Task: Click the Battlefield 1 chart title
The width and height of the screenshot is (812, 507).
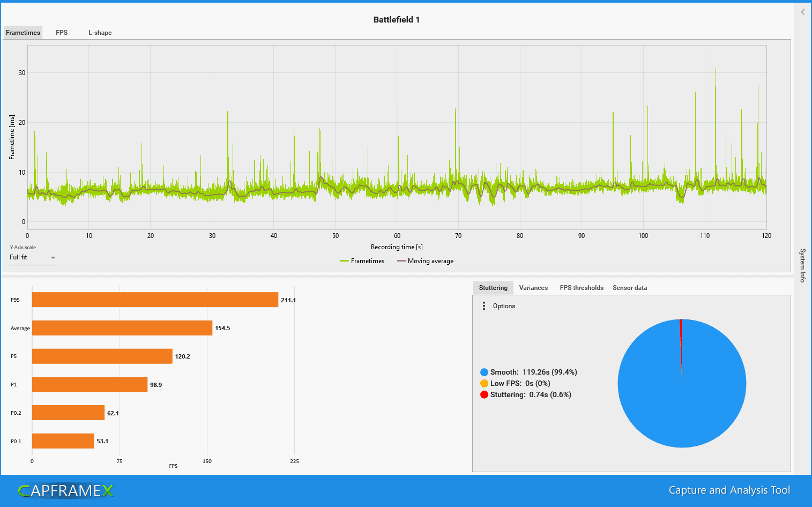Action: click(397, 20)
